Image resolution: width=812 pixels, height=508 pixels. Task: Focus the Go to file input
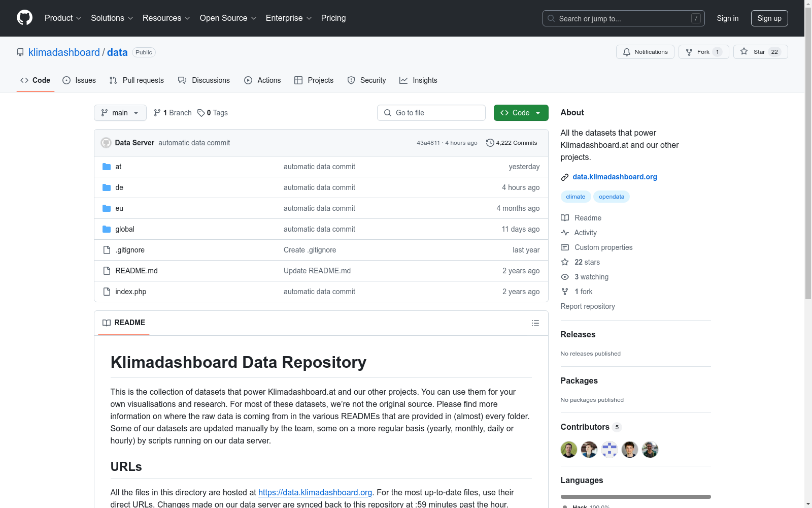pyautogui.click(x=431, y=113)
